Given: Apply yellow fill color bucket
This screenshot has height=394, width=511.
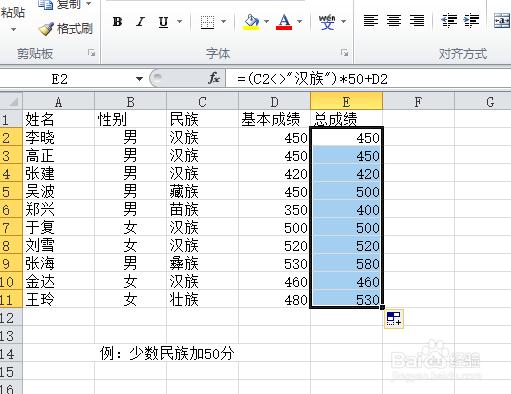Looking at the screenshot, I should 251,22.
